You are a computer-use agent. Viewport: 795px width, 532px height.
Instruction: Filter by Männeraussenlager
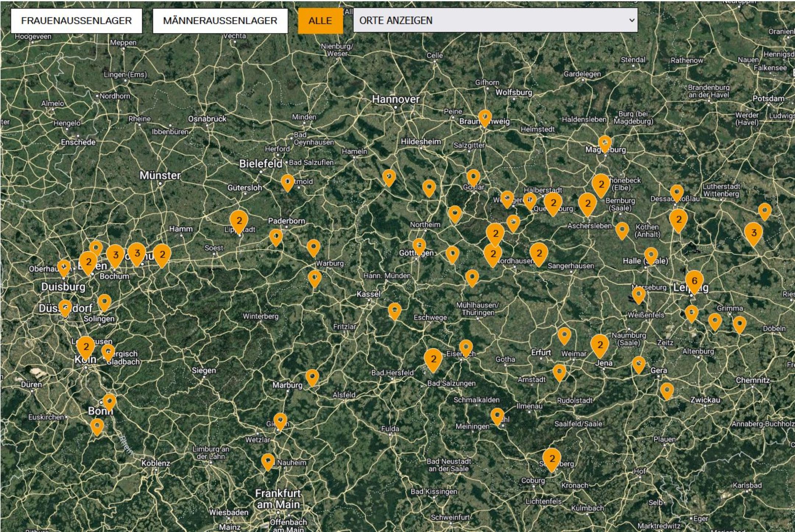point(220,21)
